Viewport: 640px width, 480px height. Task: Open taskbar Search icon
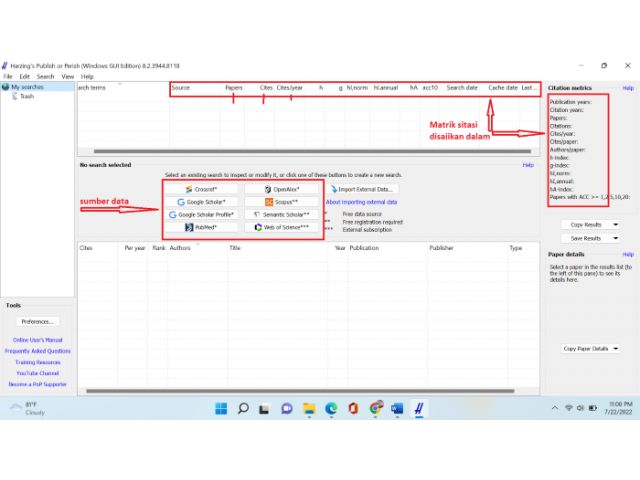243,409
